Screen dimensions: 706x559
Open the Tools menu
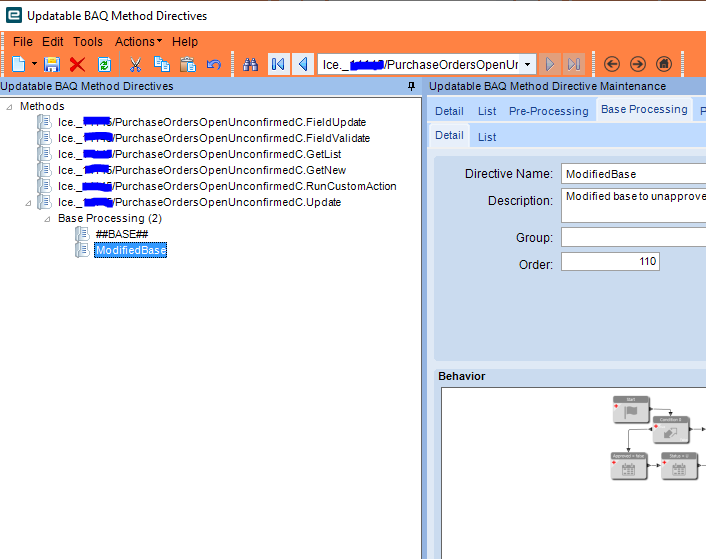tap(88, 42)
